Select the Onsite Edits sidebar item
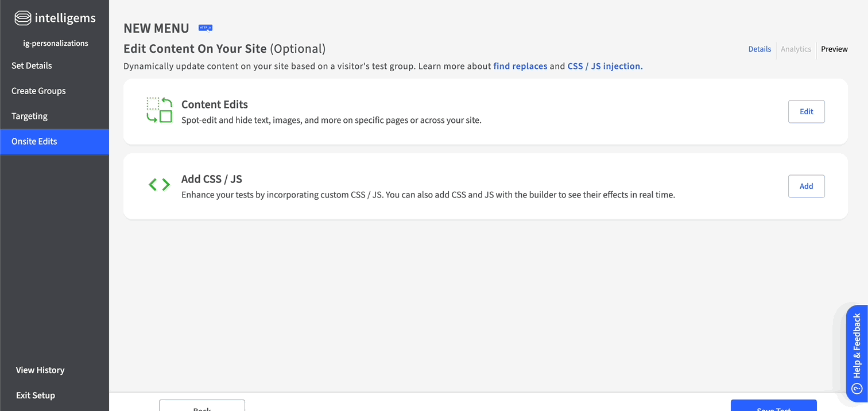Image resolution: width=868 pixels, height=411 pixels. (x=34, y=141)
